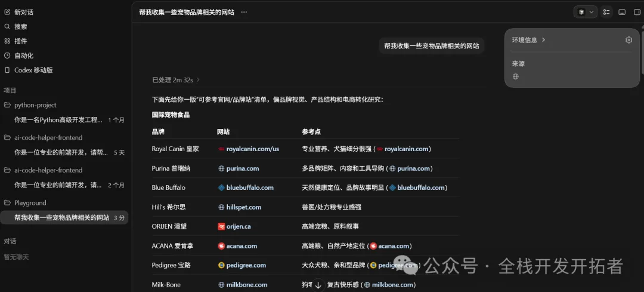Toggle the bottom panel layout icon
The image size is (644, 292).
coord(622,13)
